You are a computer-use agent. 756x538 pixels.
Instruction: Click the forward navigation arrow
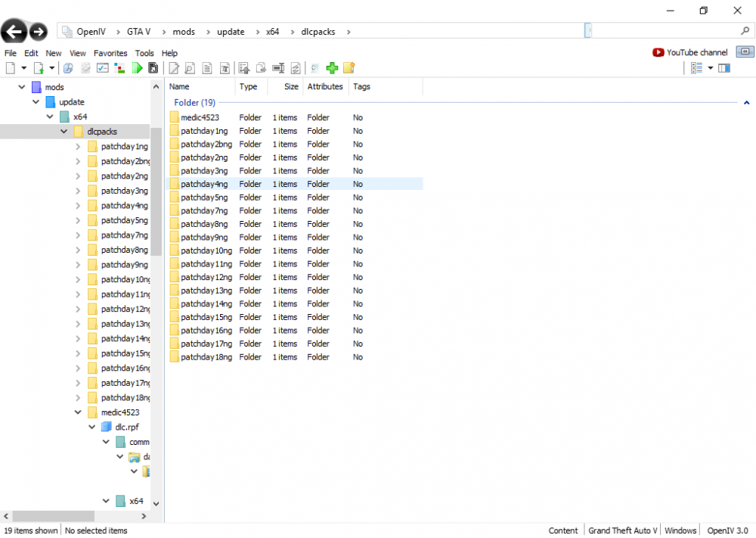(x=38, y=32)
